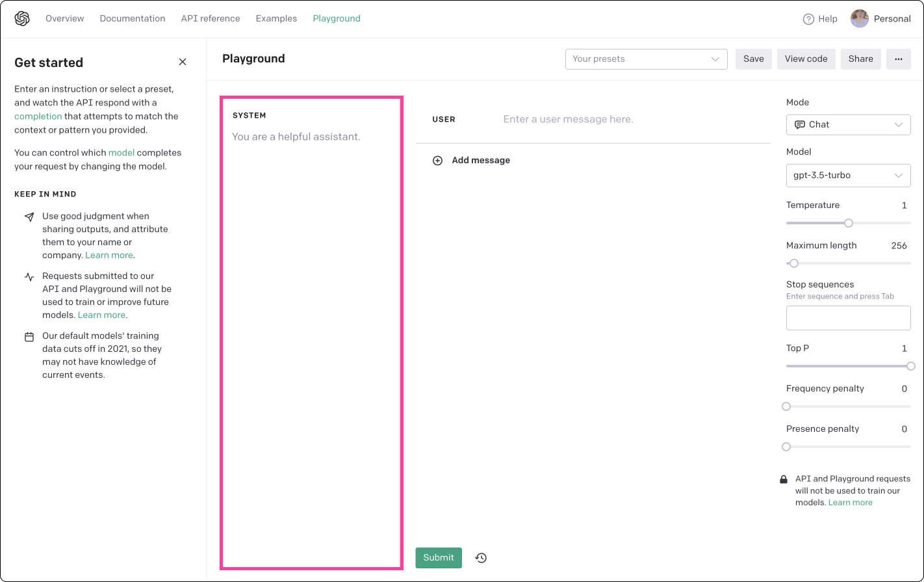The image size is (924, 582).
Task: Click the Add message label
Action: [x=481, y=160]
